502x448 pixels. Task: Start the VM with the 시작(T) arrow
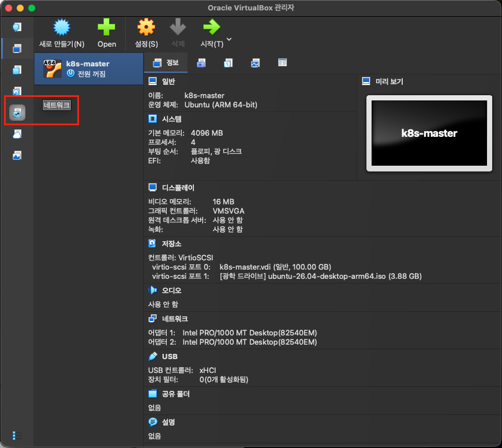click(212, 33)
